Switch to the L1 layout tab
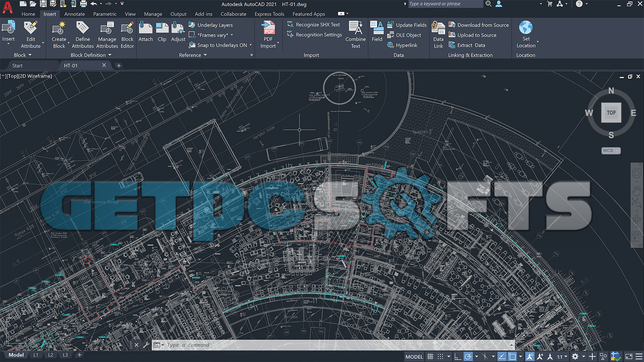The image size is (644, 362). click(x=36, y=355)
